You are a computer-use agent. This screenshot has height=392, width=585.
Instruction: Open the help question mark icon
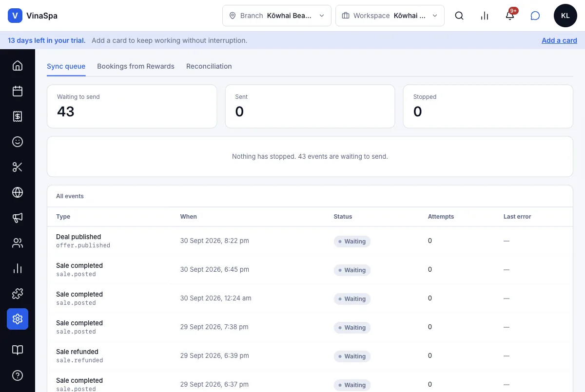18,375
